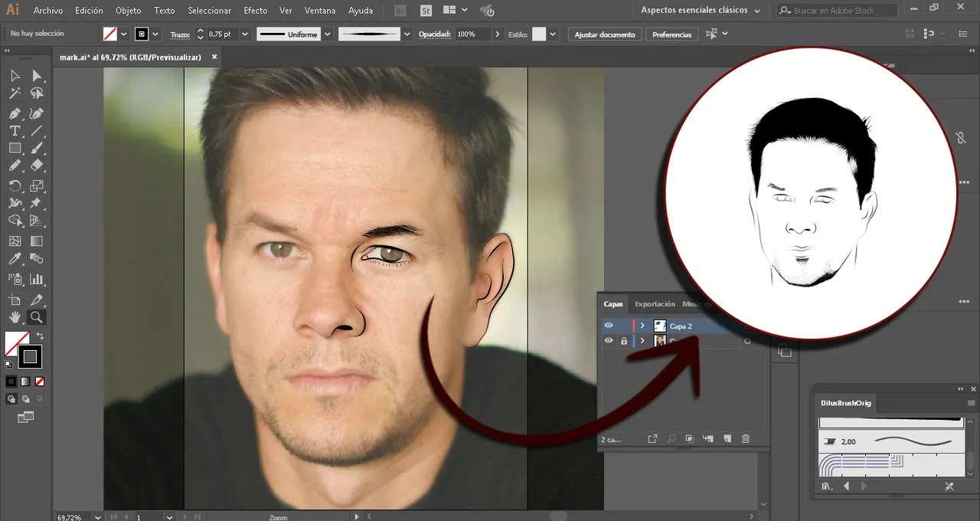The height and width of the screenshot is (521, 980).
Task: Choose the Perspective Grid tool
Action: [x=37, y=221]
